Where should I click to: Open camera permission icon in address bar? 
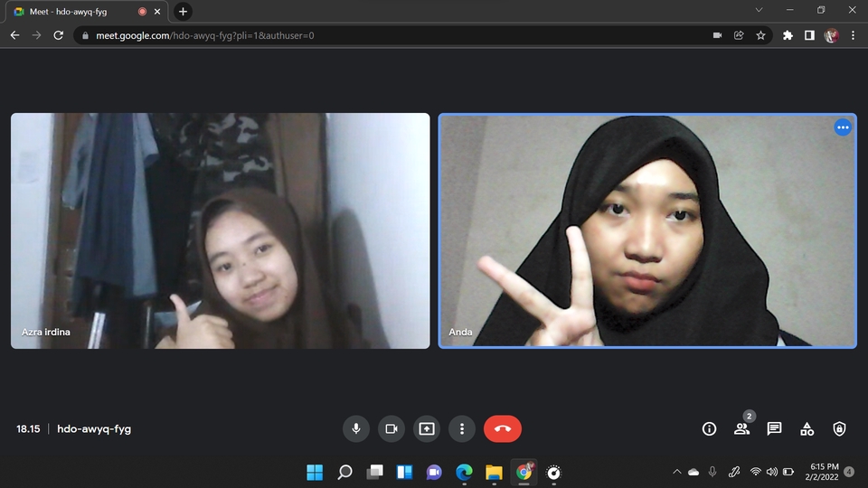click(x=717, y=35)
